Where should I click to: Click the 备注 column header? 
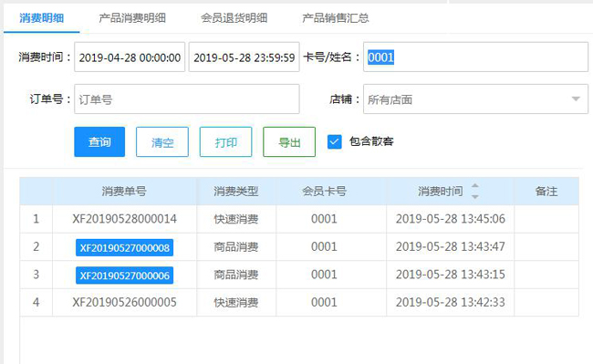(546, 191)
